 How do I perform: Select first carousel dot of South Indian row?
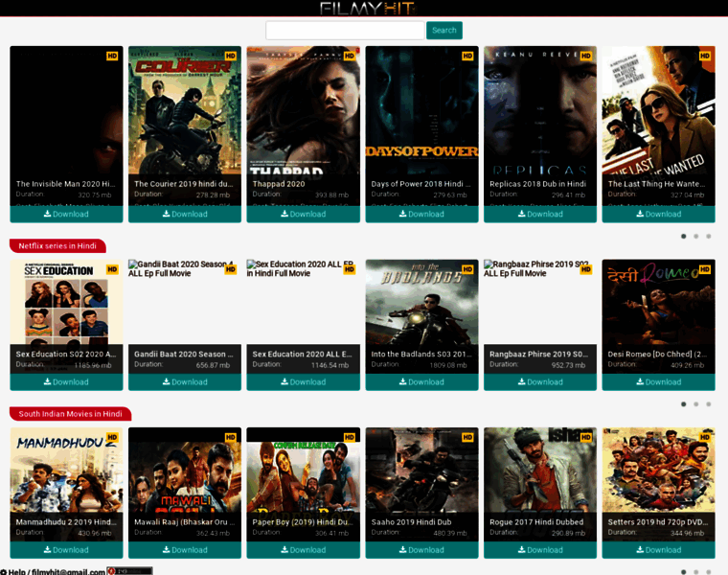[683, 572]
